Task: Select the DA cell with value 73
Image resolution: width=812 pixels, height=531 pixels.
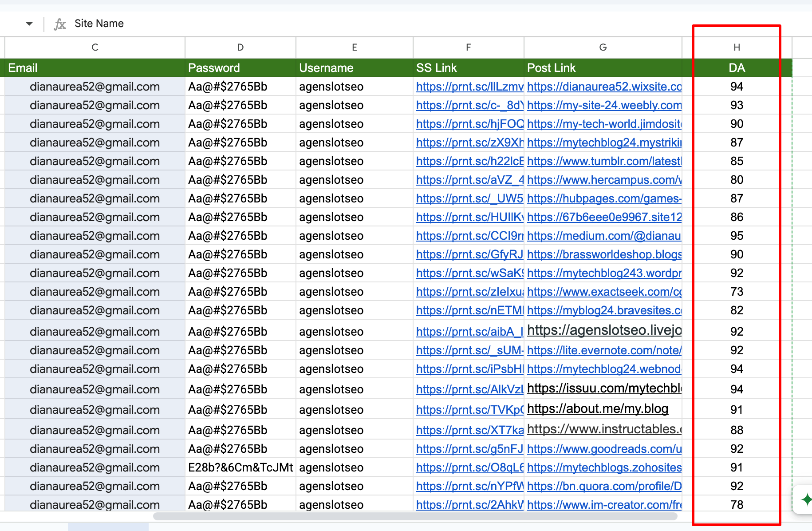Action: (737, 292)
